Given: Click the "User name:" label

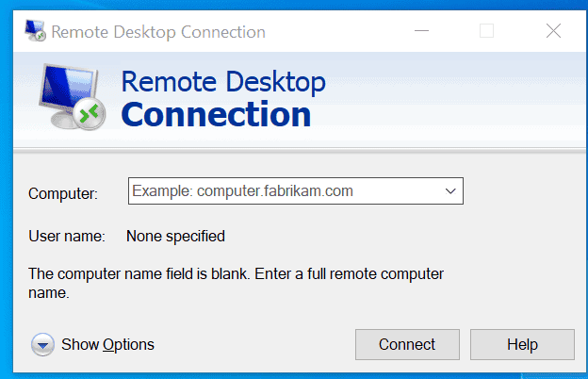Looking at the screenshot, I should pos(67,237).
